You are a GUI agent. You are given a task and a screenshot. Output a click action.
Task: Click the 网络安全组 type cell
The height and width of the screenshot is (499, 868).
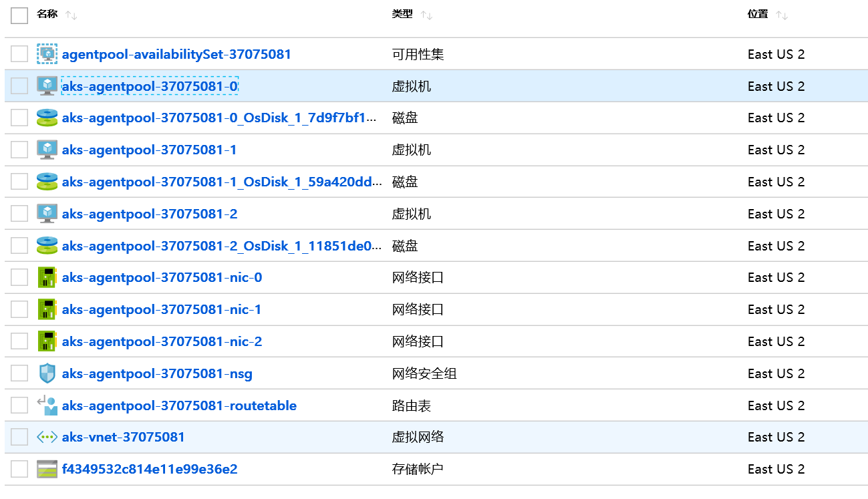(x=424, y=374)
